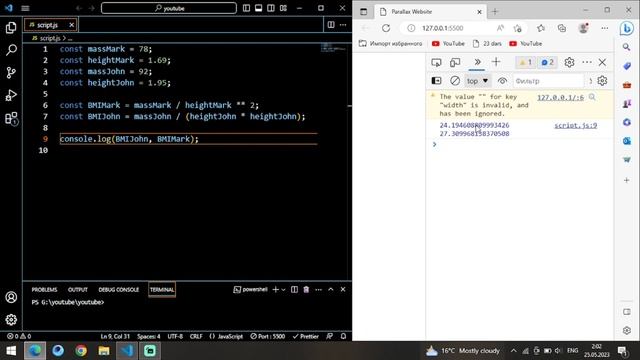The image size is (640, 360).
Task: Switch to the OUTPUT panel tab
Action: (x=78, y=289)
